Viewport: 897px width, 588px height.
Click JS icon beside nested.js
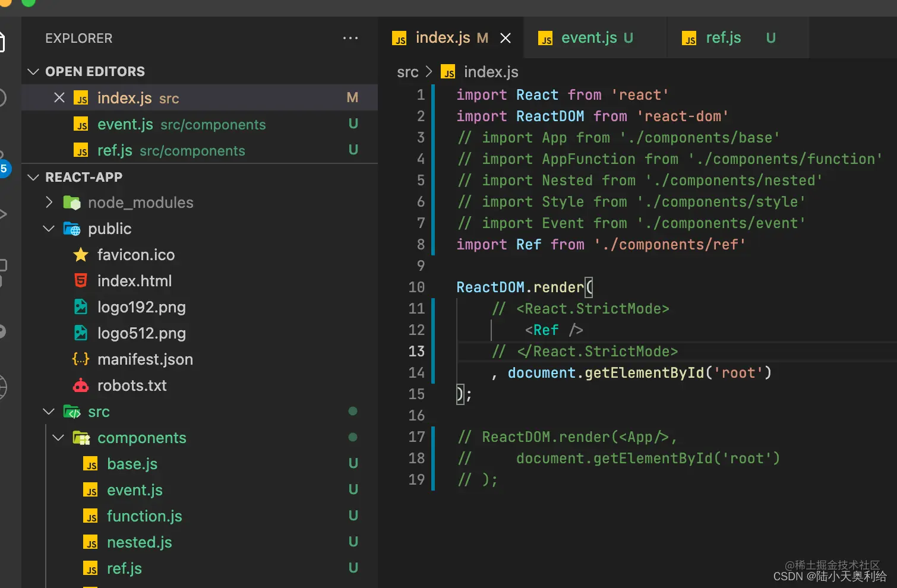(90, 542)
